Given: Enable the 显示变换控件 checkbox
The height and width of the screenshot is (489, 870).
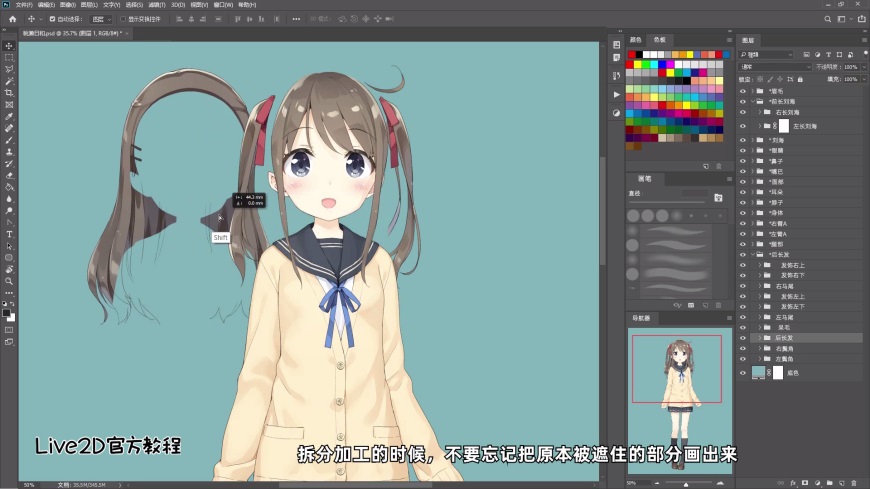Looking at the screenshot, I should click(123, 19).
